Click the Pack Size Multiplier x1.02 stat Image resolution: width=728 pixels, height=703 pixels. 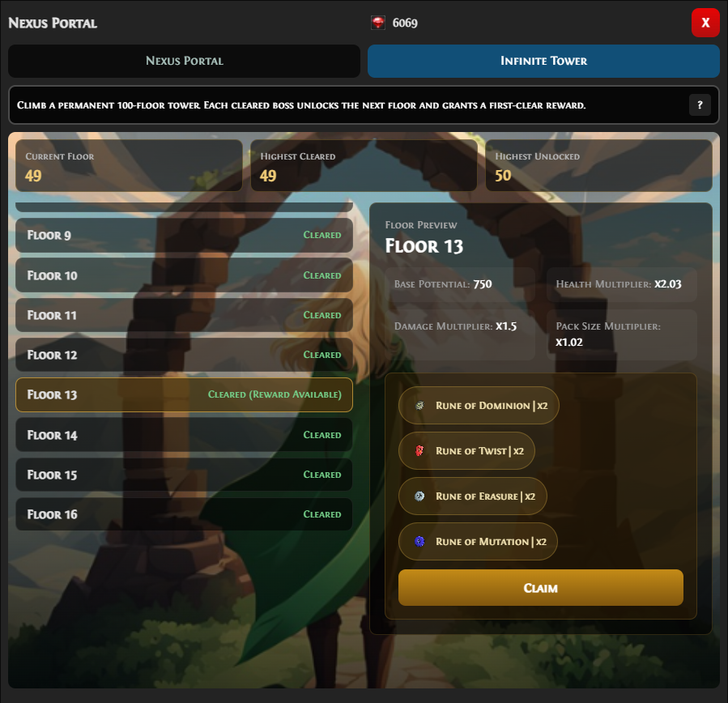[622, 334]
